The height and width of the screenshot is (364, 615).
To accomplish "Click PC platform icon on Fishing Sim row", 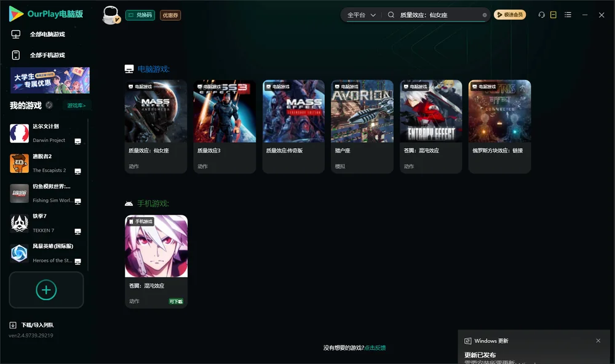I will coord(77,201).
